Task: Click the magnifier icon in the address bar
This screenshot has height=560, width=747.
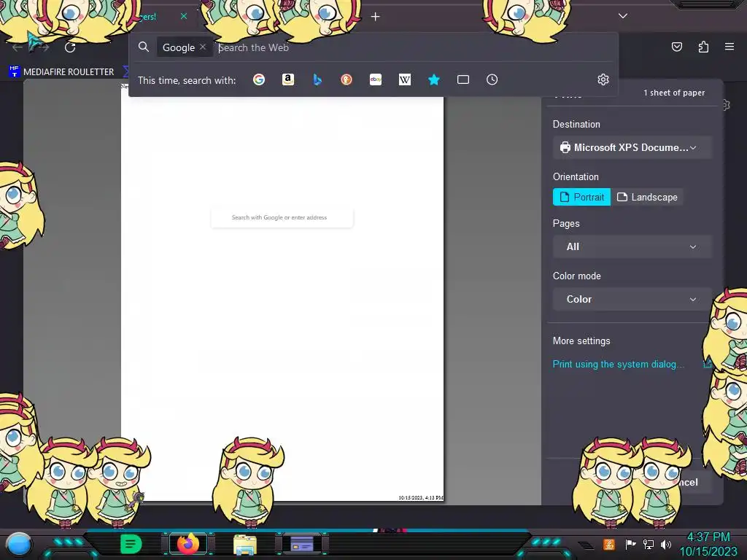Action: click(x=144, y=47)
